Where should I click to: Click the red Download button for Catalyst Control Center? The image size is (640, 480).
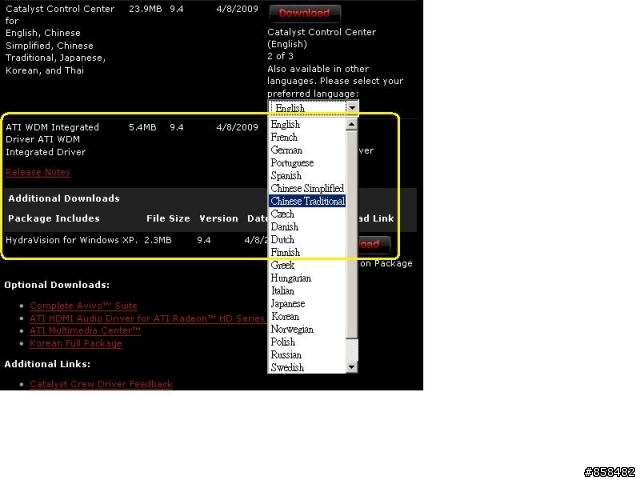(x=304, y=13)
